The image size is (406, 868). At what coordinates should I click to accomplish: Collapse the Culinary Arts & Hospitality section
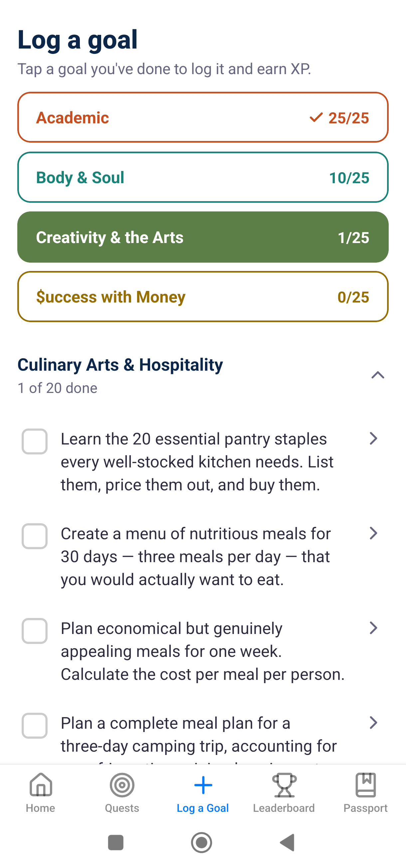pyautogui.click(x=378, y=375)
